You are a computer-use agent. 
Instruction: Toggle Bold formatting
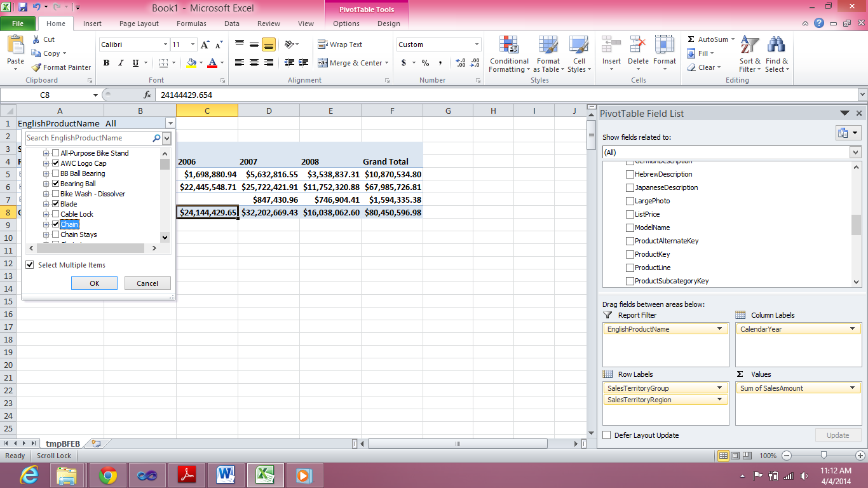(x=106, y=63)
